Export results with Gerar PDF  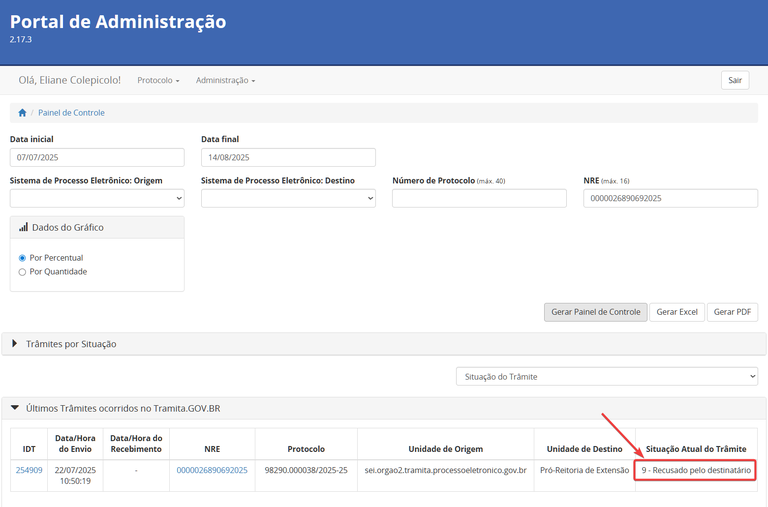click(732, 312)
